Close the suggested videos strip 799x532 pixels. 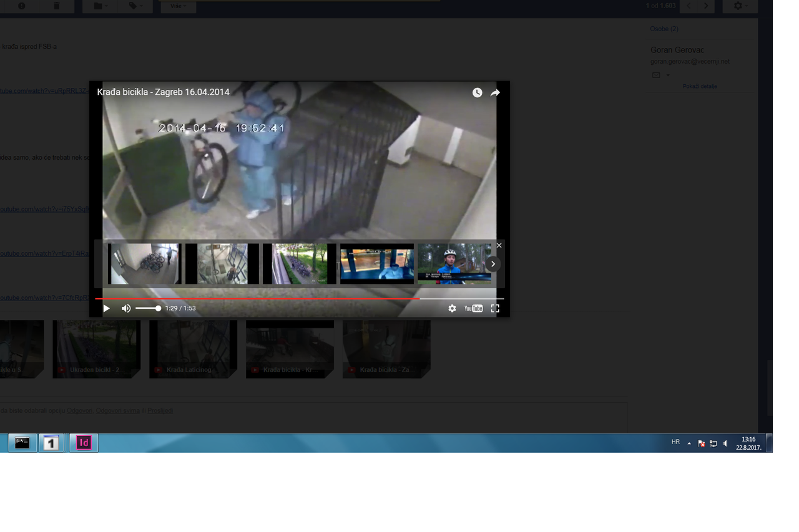point(499,246)
